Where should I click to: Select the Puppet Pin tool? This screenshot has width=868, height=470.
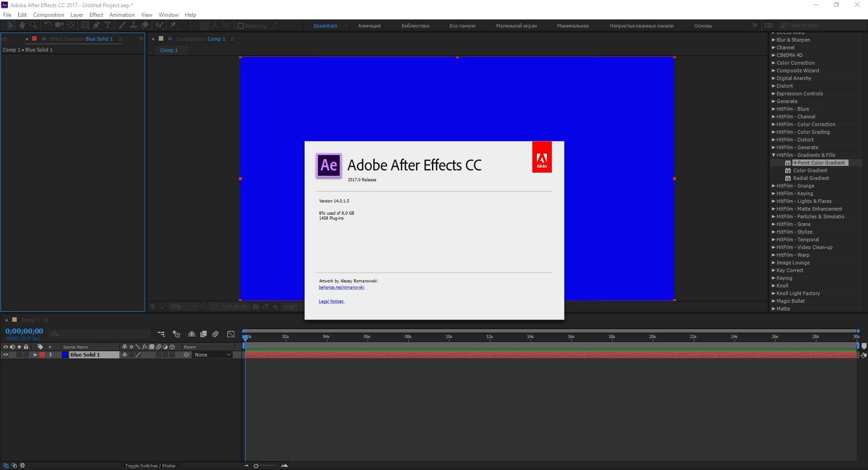(173, 25)
